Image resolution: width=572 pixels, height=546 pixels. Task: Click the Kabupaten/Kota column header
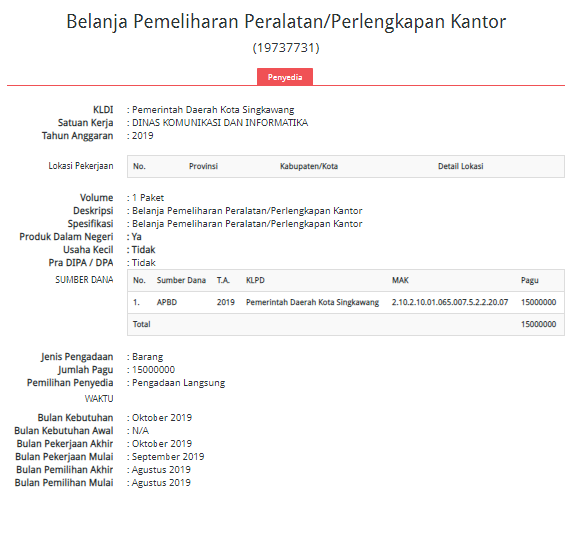pyautogui.click(x=309, y=166)
